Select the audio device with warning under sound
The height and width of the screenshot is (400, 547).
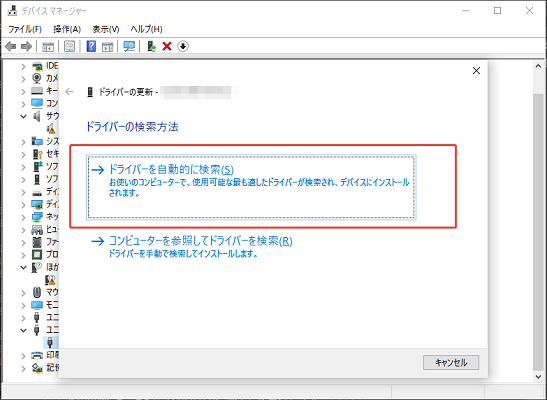51,129
